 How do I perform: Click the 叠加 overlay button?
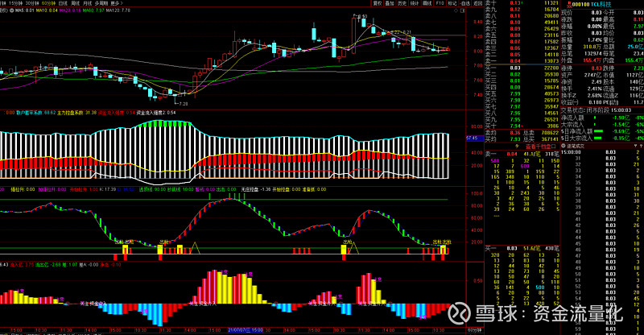(x=390, y=3)
